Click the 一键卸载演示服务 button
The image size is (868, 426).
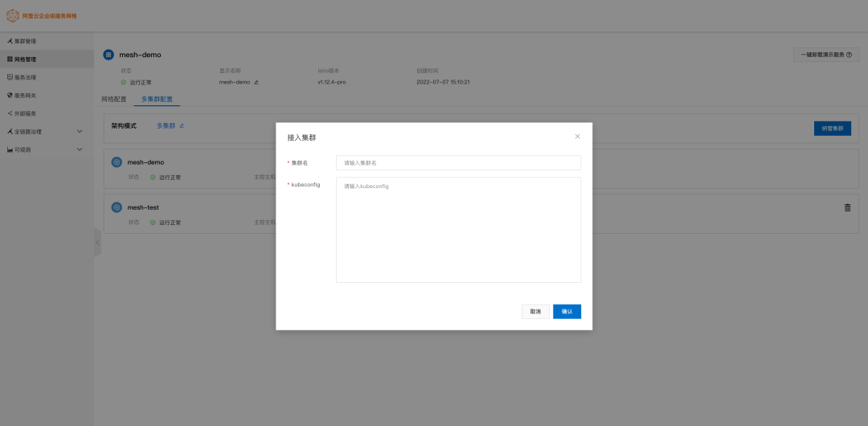(x=826, y=55)
